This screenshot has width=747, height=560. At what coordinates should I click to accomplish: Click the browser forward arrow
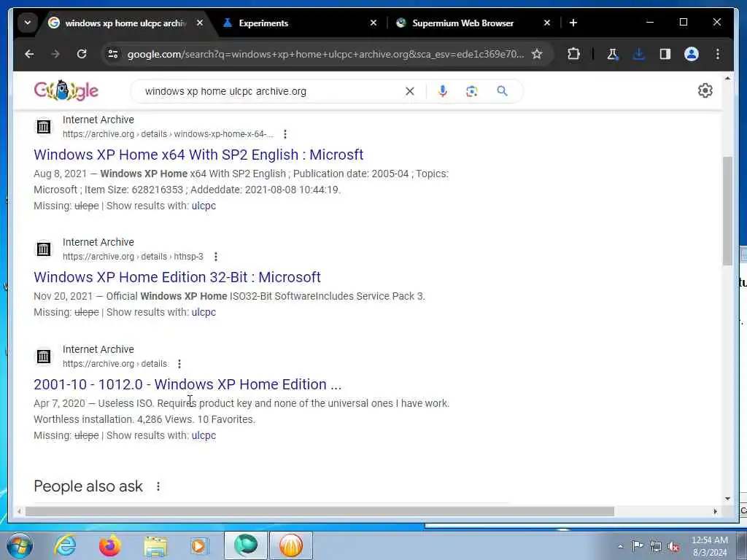click(x=55, y=54)
